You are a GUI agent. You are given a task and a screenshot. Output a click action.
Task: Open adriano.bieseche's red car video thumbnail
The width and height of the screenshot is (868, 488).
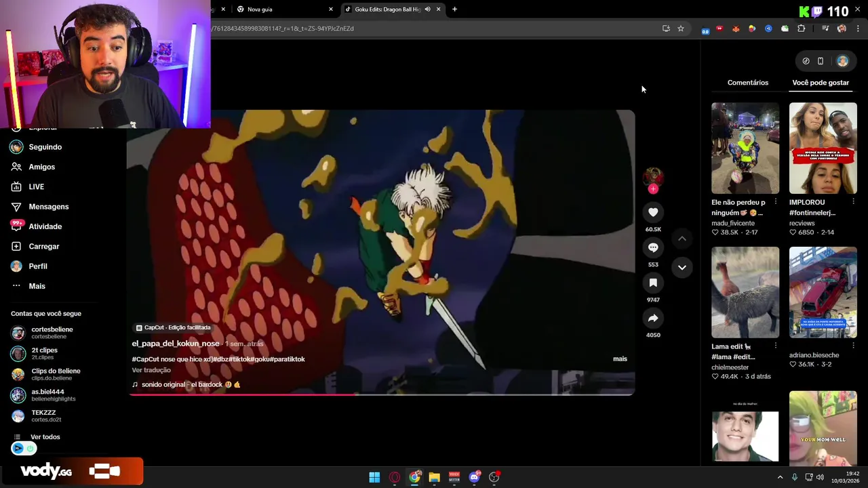[x=823, y=292]
